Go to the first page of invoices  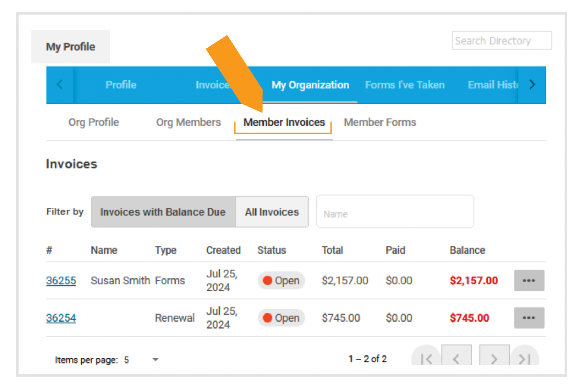coord(426,359)
